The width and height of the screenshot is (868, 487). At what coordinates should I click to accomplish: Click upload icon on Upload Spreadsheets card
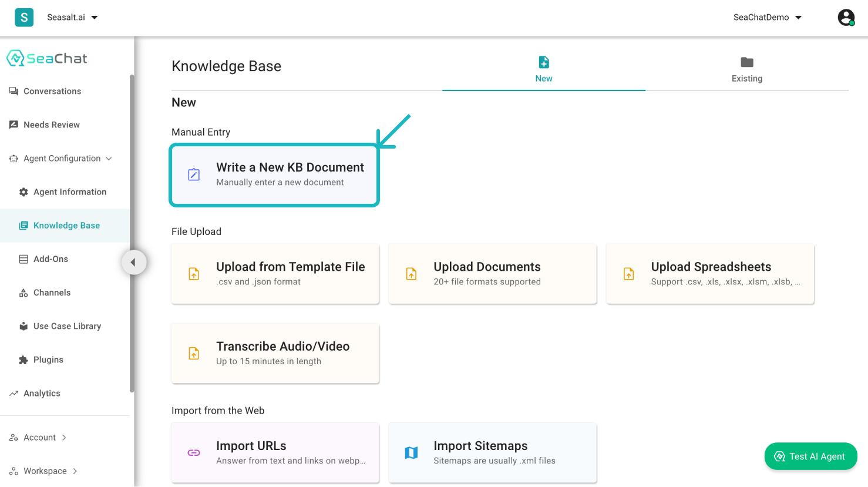tap(628, 274)
